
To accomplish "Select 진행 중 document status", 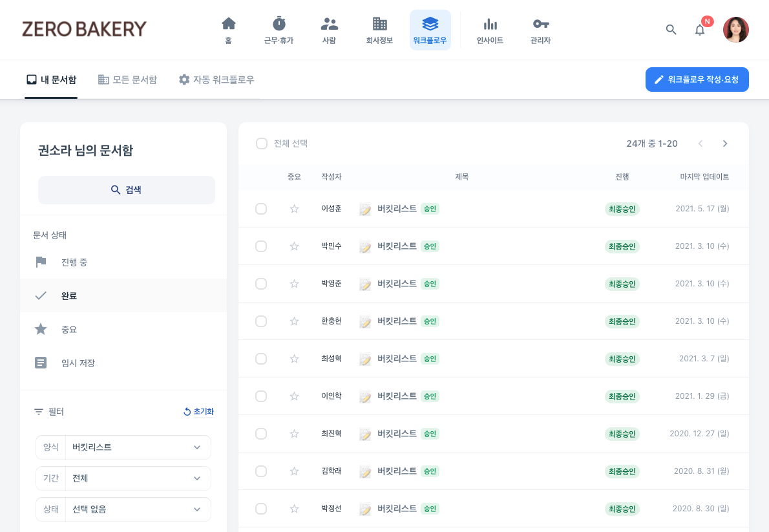I will pos(123,262).
